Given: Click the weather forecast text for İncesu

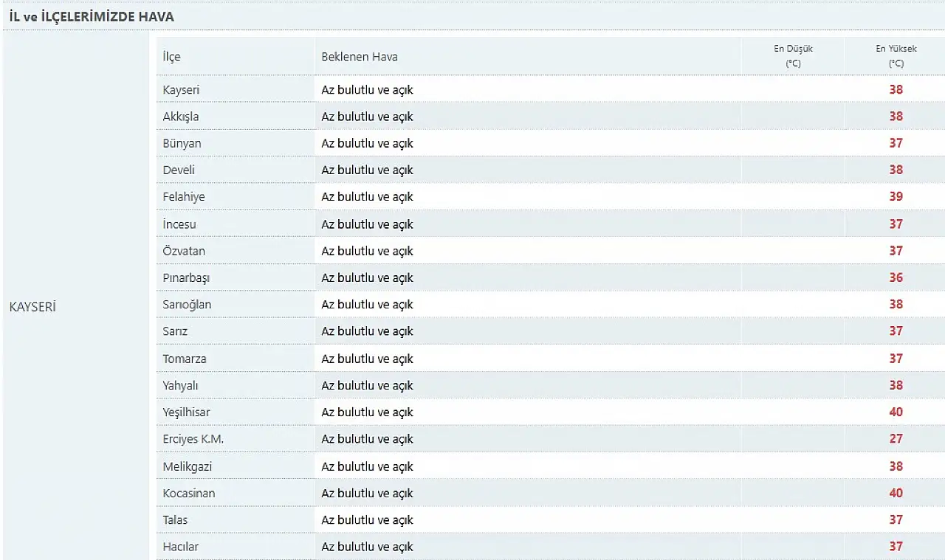Looking at the screenshot, I should 367,224.
